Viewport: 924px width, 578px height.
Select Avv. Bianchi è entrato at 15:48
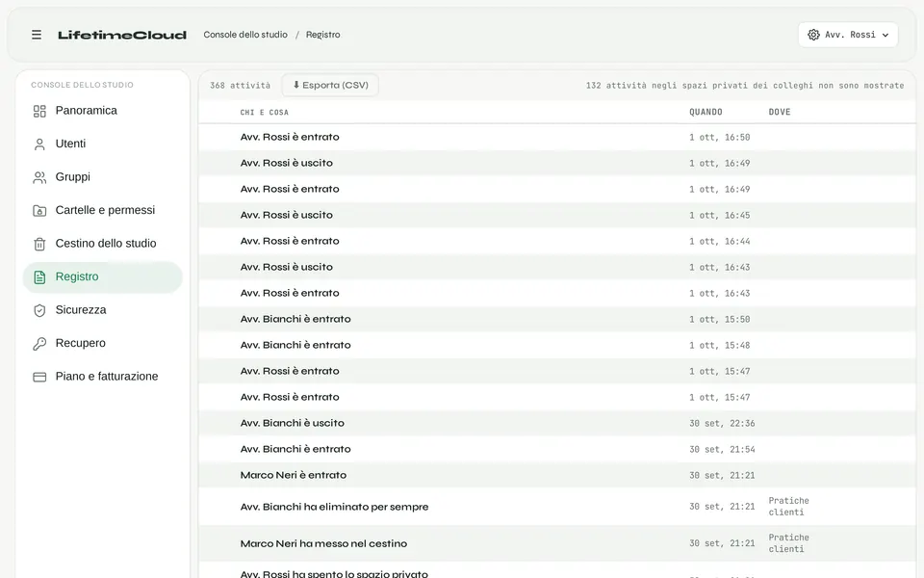tap(557, 345)
